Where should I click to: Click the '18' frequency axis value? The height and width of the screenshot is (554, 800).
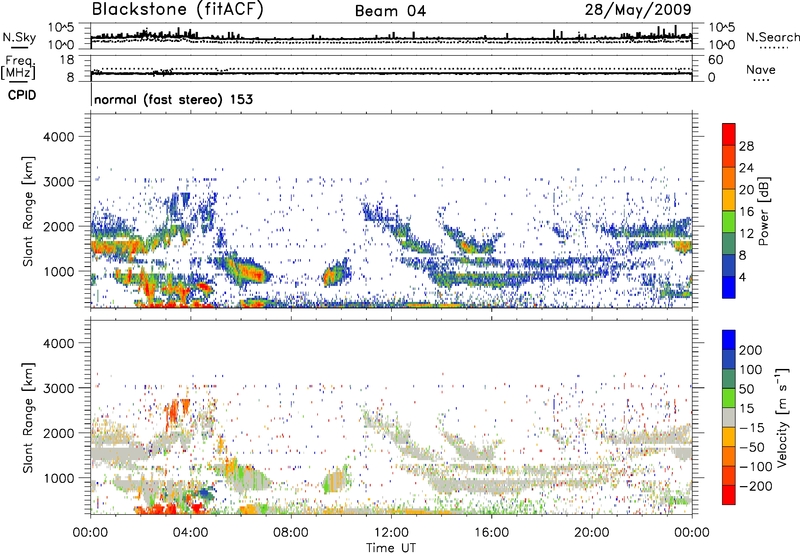point(67,60)
